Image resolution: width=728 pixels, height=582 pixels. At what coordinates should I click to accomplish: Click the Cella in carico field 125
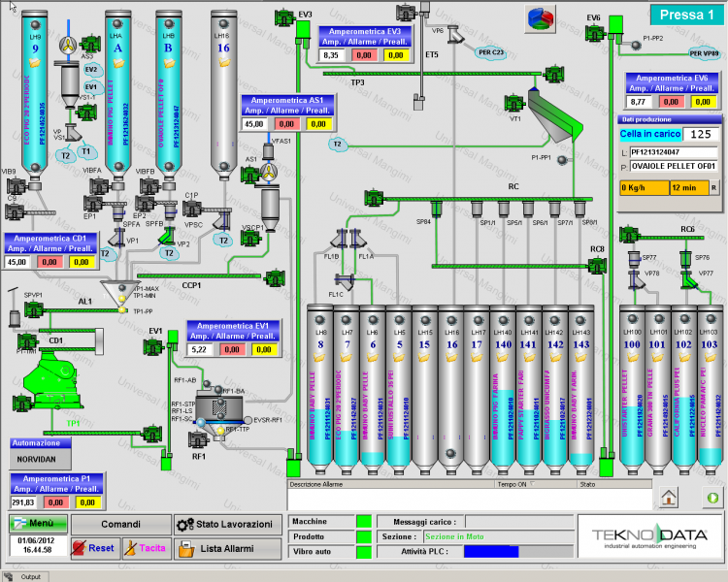[701, 135]
